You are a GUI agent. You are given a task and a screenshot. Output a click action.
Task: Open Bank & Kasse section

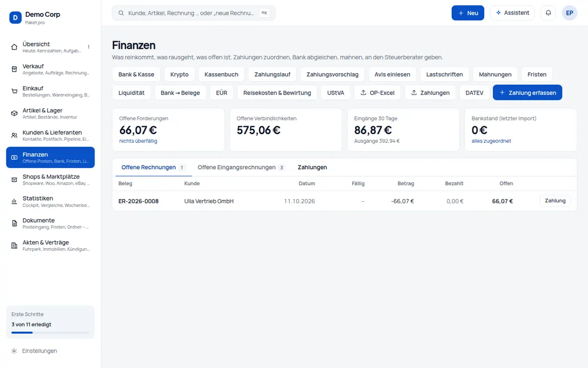136,74
